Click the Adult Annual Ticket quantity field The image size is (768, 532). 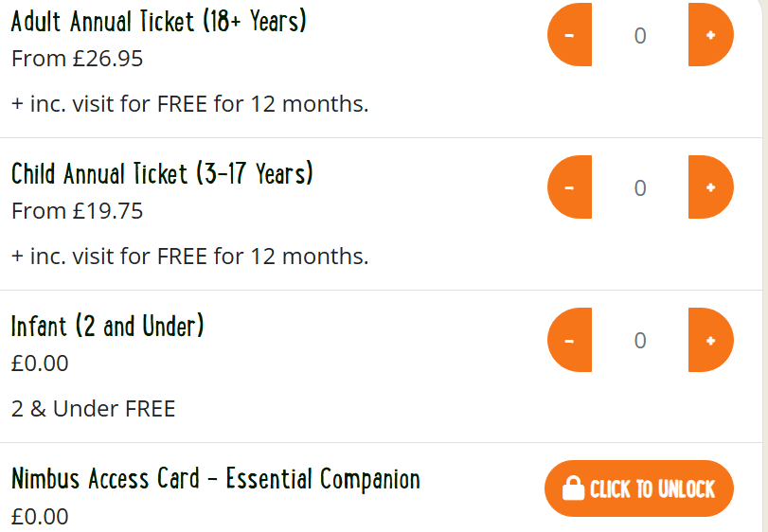[x=640, y=36]
